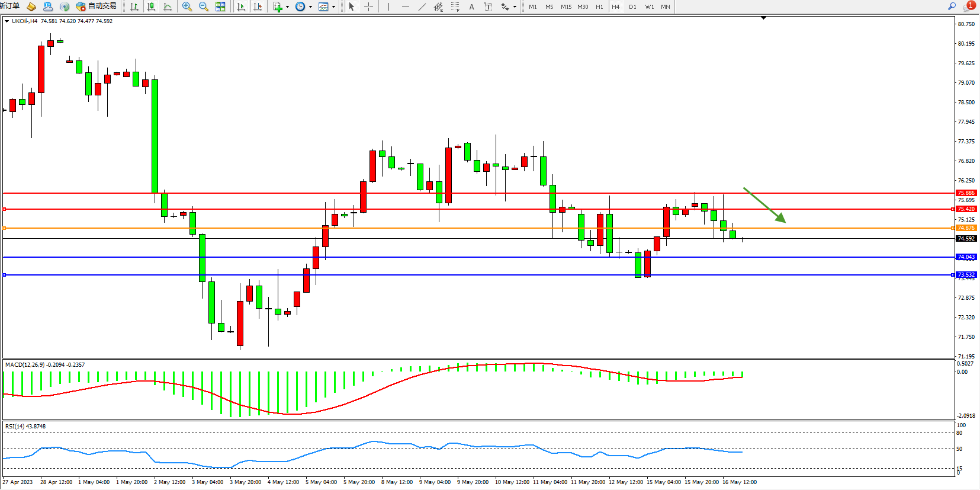Click the Zoom Out magnifier icon

tap(204, 7)
